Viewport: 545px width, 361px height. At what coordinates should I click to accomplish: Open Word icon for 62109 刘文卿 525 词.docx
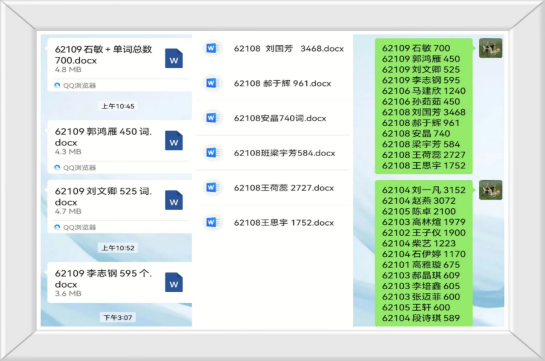[x=174, y=200]
